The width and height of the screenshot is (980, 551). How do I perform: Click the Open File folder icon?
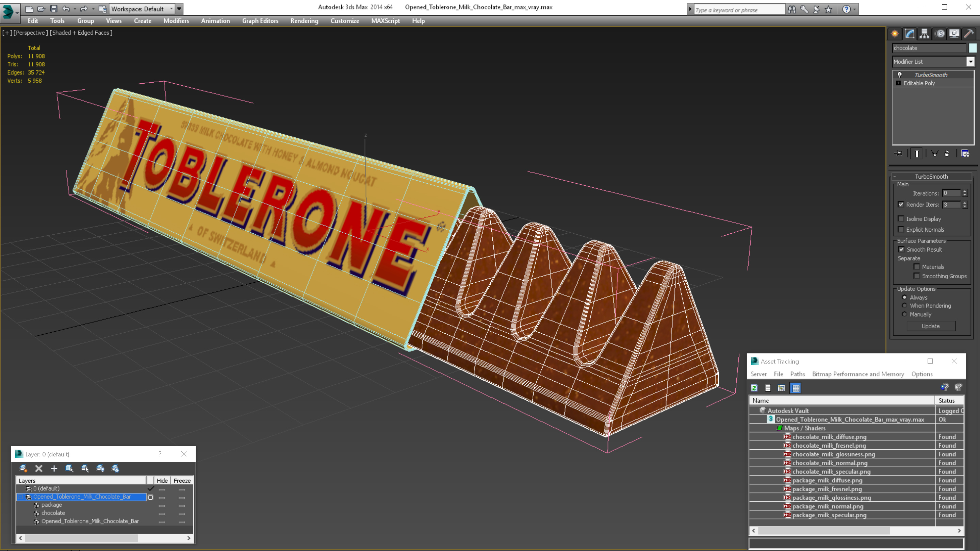pos(42,9)
